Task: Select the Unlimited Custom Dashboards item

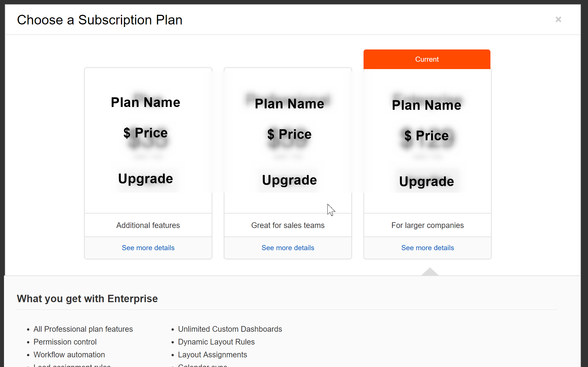Action: (x=230, y=329)
